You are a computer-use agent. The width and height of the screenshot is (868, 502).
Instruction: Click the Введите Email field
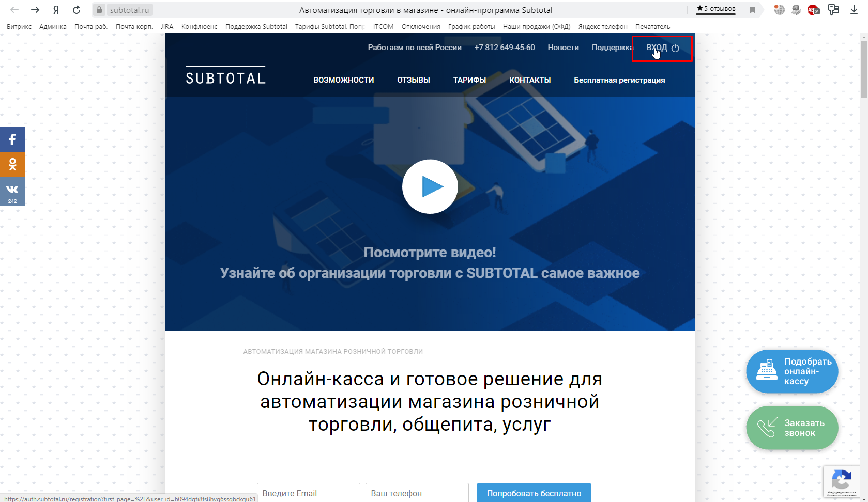click(x=309, y=493)
